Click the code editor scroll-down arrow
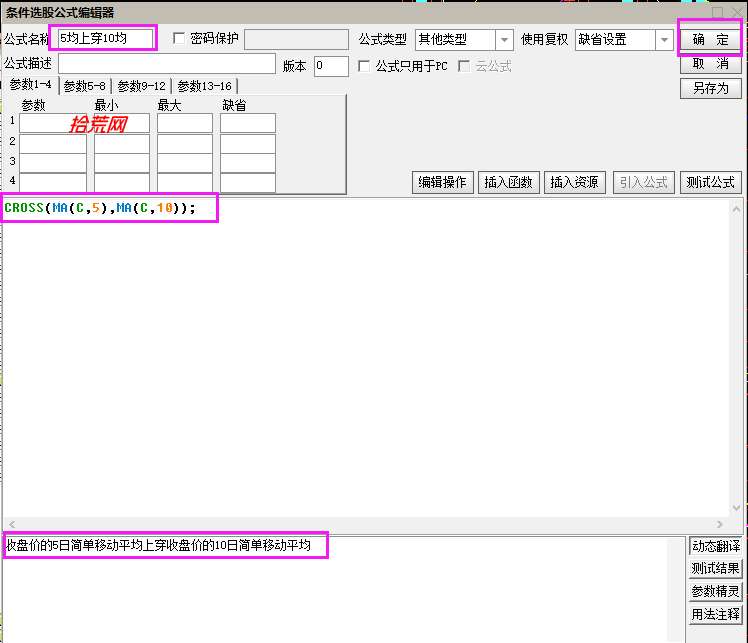This screenshot has height=643, width=748. click(736, 508)
